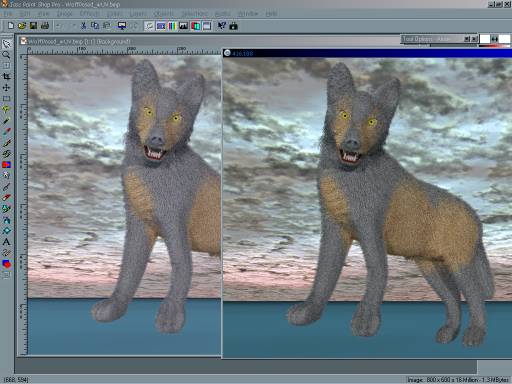The image size is (512, 384).
Task: Select the Text tool letter A
Action: coord(6,242)
